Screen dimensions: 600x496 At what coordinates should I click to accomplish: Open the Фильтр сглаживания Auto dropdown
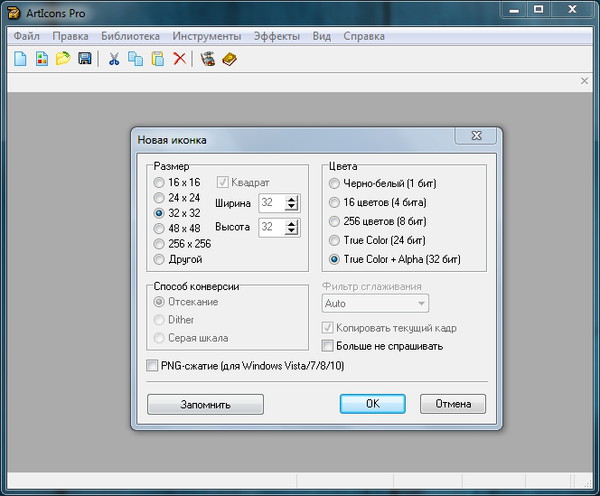coord(375,303)
